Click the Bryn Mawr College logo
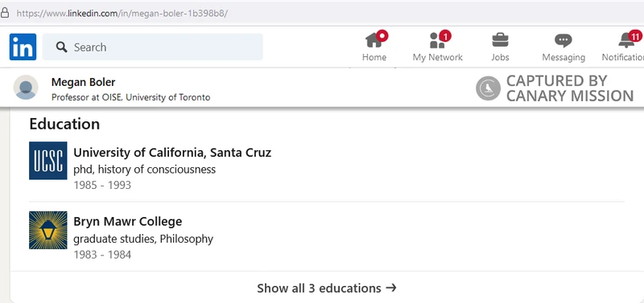Viewport: 644px width, 303px height. pos(48,230)
